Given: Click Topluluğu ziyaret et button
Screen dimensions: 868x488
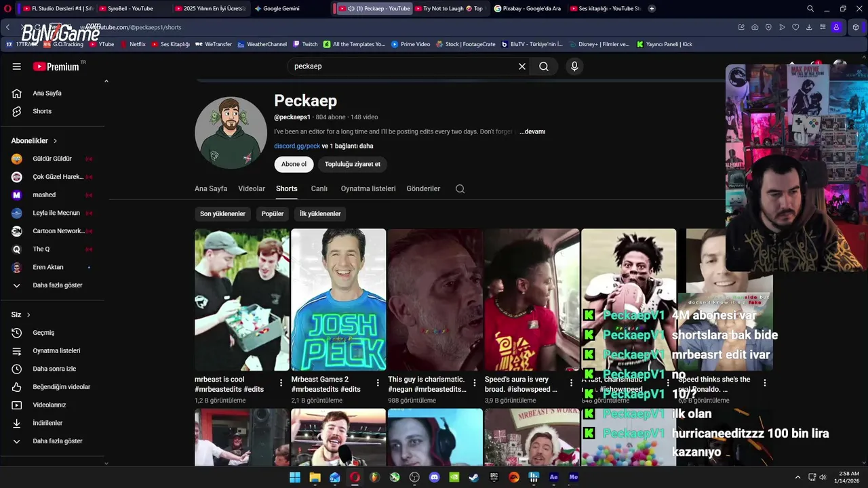Looking at the screenshot, I should pos(353,164).
